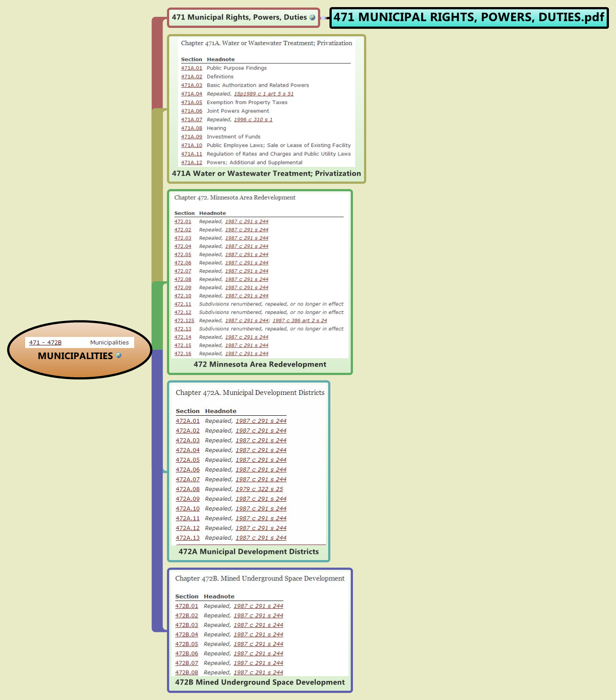Open section link 471A.01 Public Purpose Findings
The height and width of the screenshot is (700, 616).
pos(191,68)
